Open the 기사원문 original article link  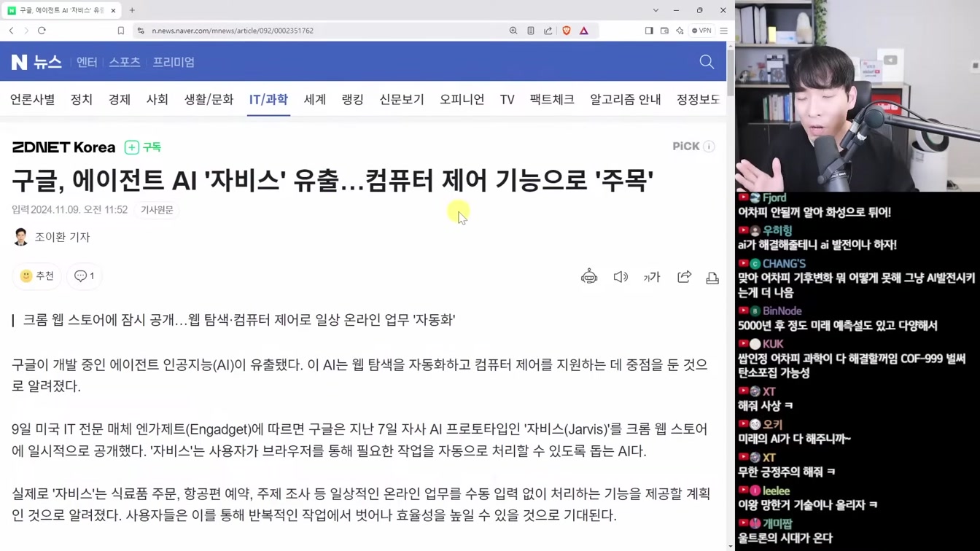(157, 210)
